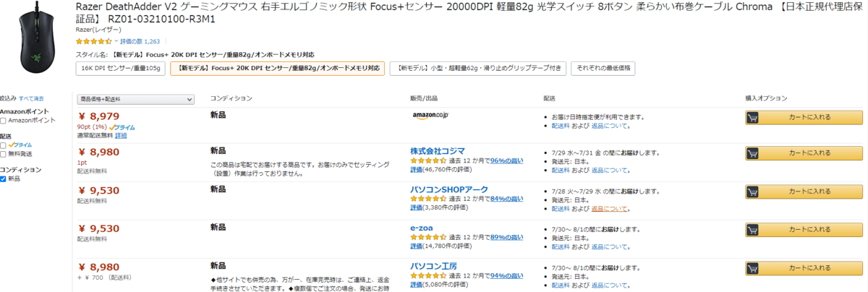868x292 pixels.
Task: Click the 新品 condition text in e-zoa row
Action: [218, 227]
